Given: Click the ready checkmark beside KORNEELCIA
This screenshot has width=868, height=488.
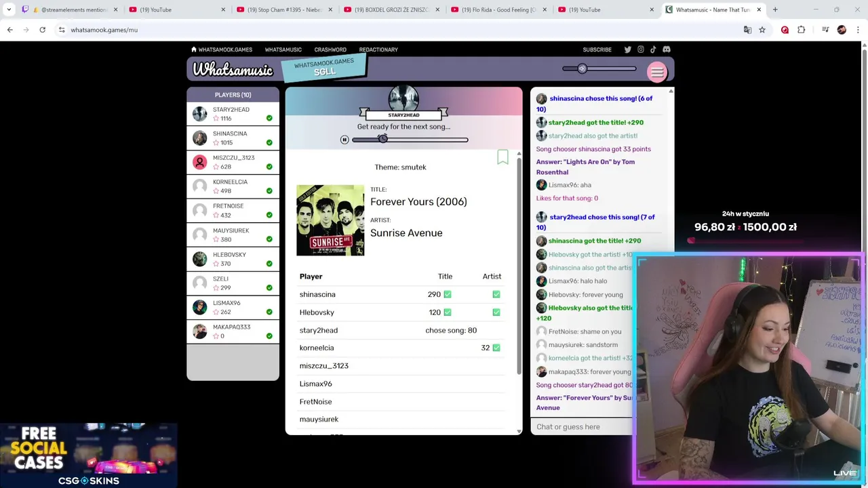Looking at the screenshot, I should [269, 190].
